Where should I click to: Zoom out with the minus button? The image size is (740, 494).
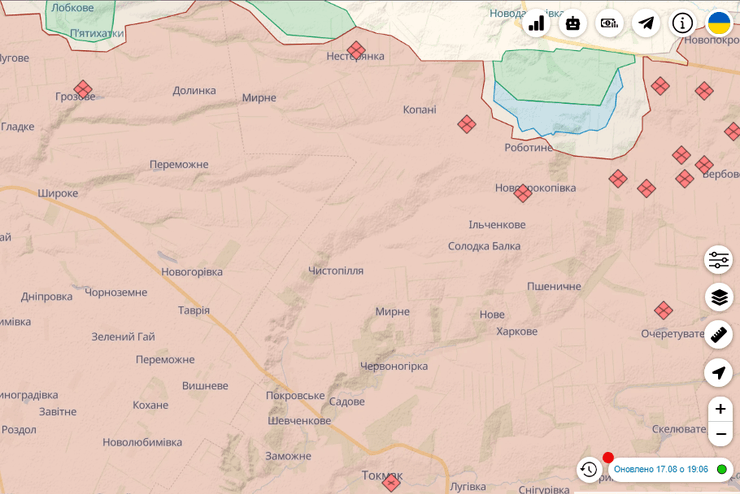point(720,434)
